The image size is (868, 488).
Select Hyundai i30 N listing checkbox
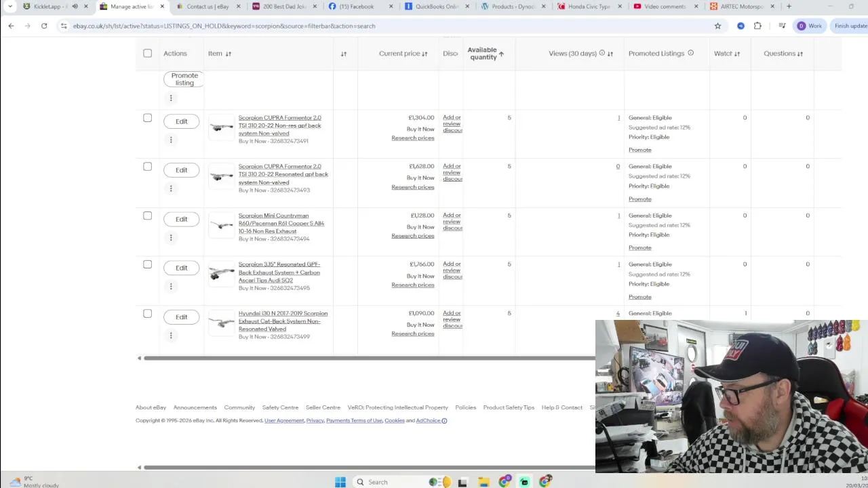tap(147, 314)
